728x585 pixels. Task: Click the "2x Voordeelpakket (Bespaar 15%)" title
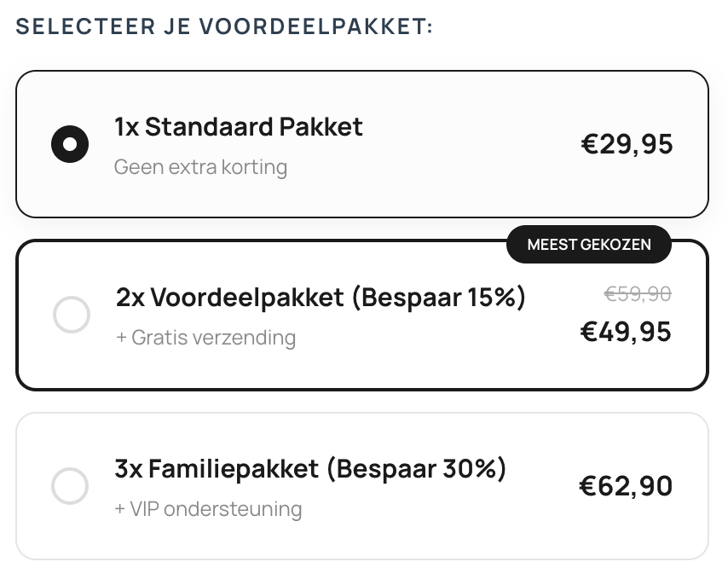(x=321, y=298)
